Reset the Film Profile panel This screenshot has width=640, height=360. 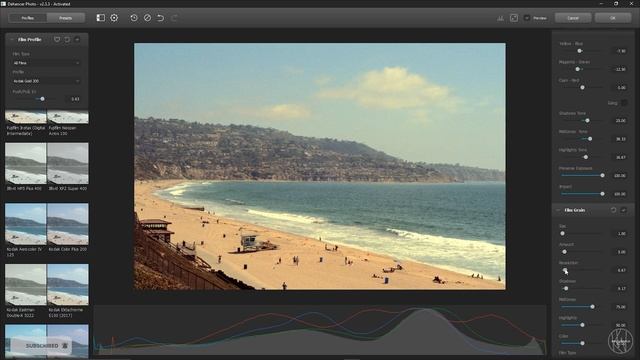67,40
